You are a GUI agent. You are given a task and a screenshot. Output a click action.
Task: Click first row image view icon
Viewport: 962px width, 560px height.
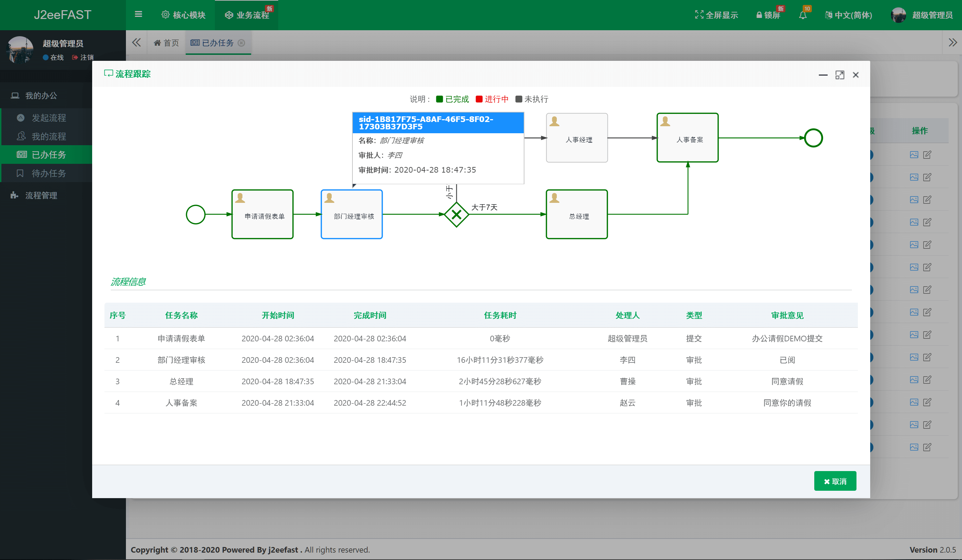(x=913, y=155)
